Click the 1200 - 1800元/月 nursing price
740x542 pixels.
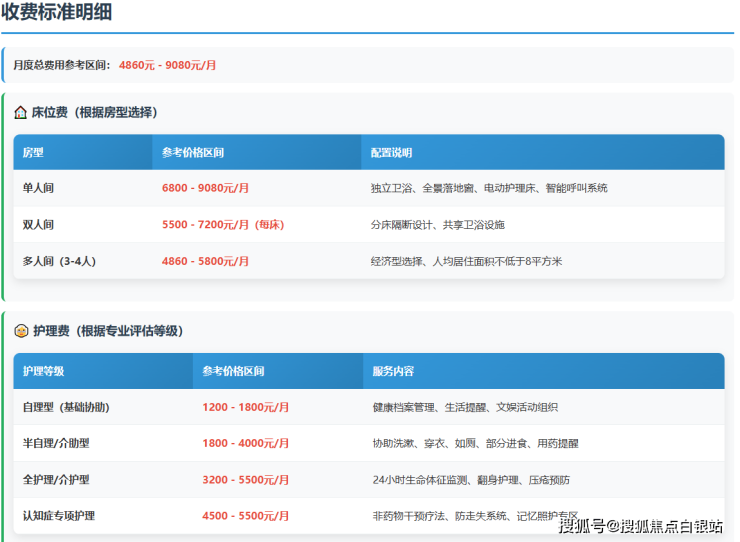(x=245, y=407)
